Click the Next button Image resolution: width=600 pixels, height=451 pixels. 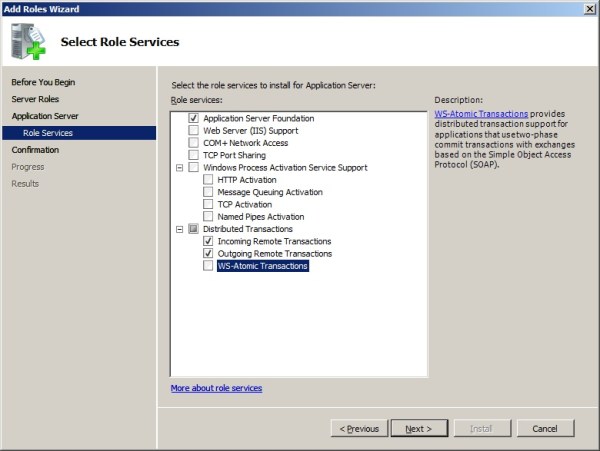(418, 428)
